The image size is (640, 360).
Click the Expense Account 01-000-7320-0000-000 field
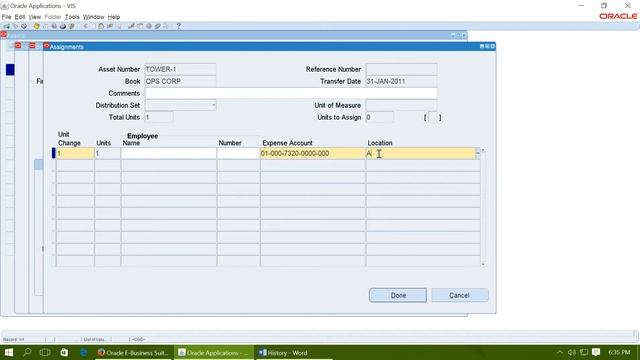[x=313, y=153]
